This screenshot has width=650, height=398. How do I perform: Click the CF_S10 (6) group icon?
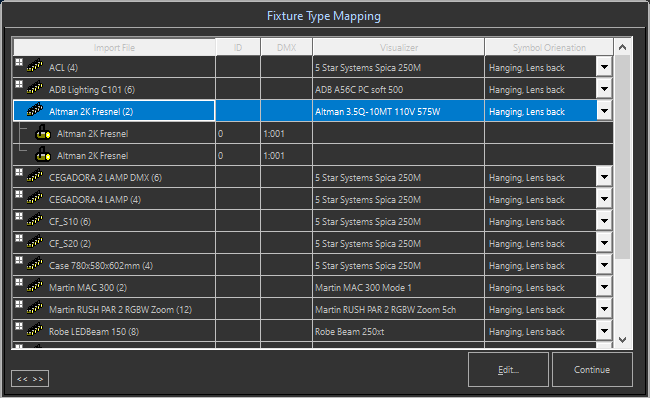point(35,220)
